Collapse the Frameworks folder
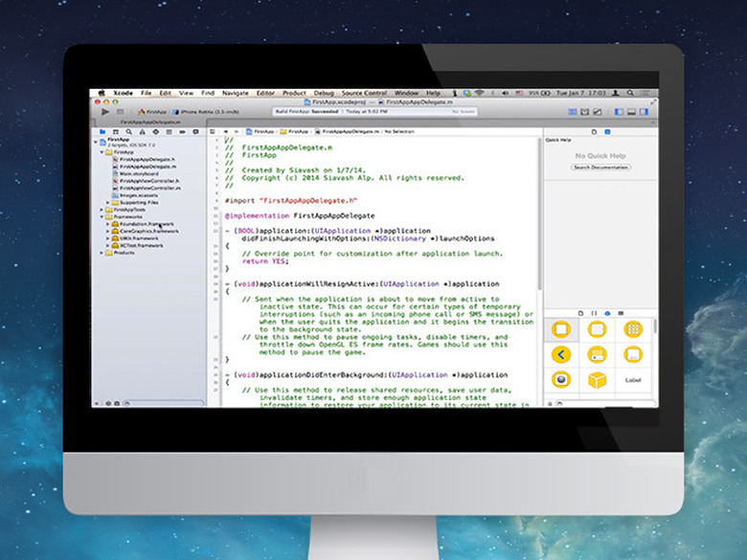This screenshot has height=560, width=747. [102, 217]
